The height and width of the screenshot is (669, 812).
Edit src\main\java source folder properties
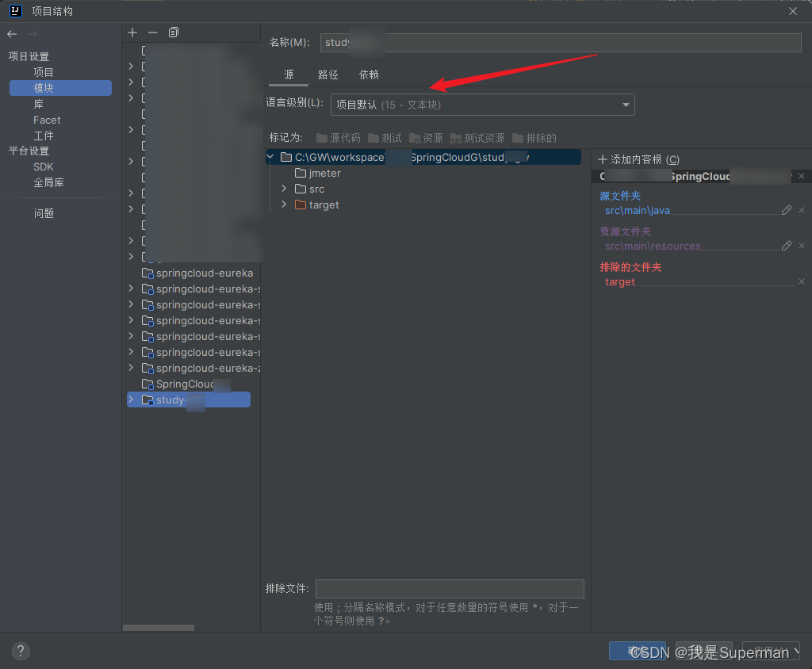click(787, 210)
